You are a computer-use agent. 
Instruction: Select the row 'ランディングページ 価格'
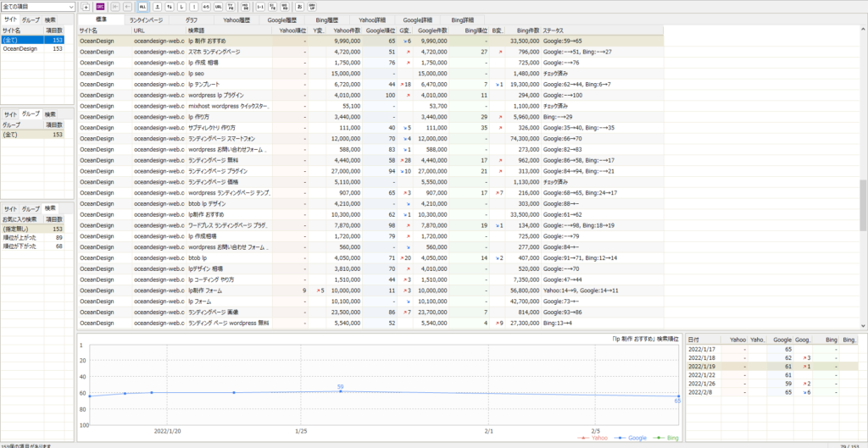(370, 182)
